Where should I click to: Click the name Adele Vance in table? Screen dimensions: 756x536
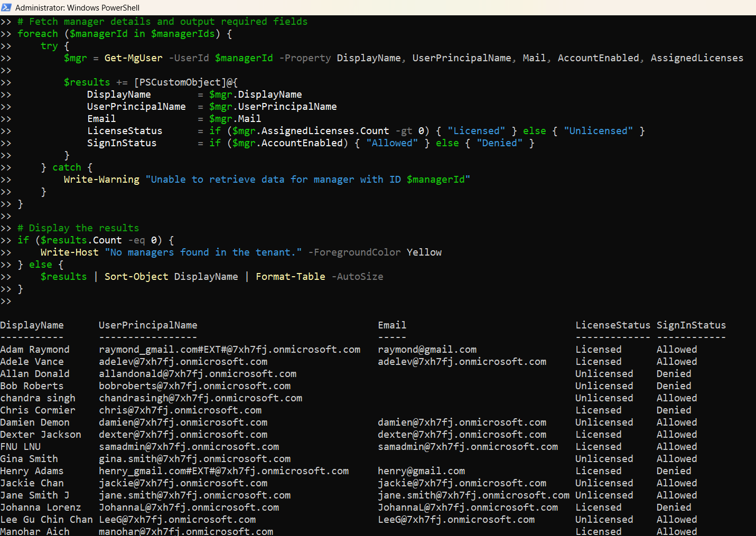click(x=32, y=362)
